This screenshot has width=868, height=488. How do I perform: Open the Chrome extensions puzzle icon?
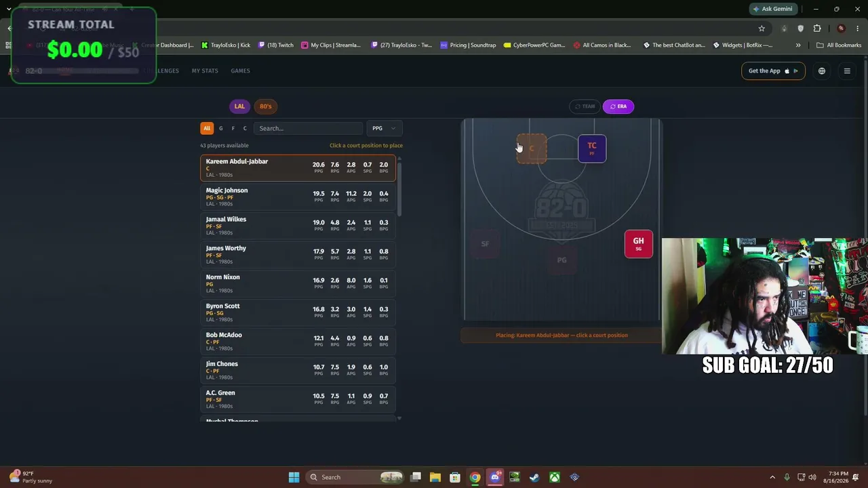tap(817, 28)
